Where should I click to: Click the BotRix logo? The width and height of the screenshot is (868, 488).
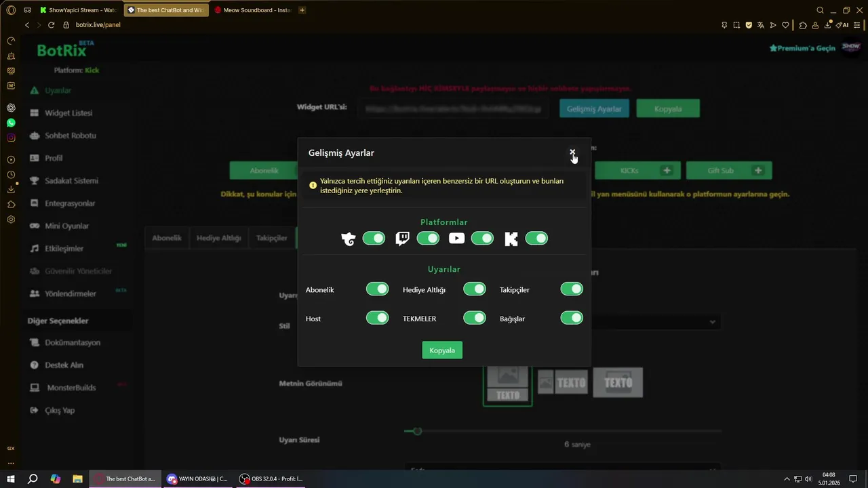[x=62, y=50]
